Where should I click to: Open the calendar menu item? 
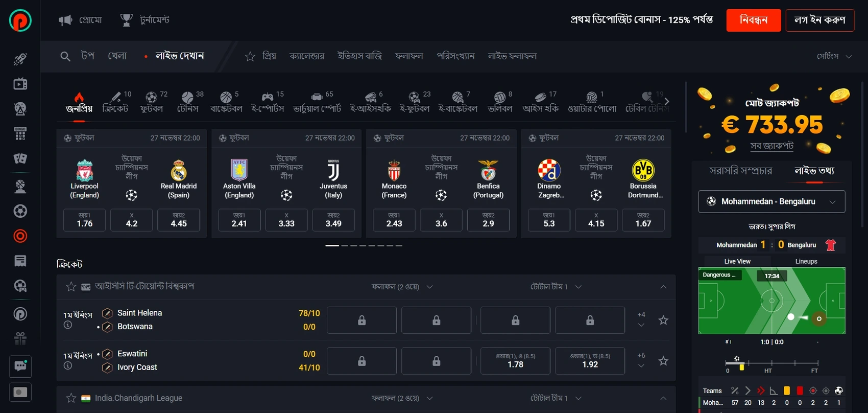(307, 56)
